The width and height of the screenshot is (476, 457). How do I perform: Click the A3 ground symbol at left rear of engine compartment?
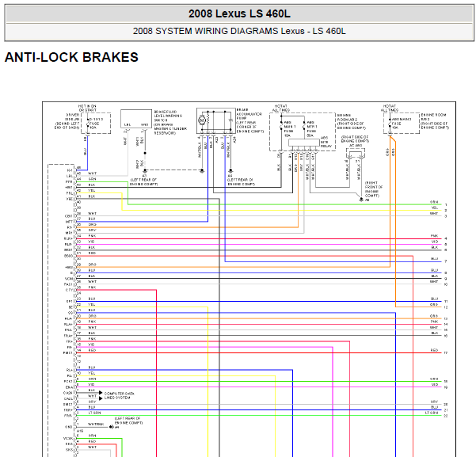point(145,171)
